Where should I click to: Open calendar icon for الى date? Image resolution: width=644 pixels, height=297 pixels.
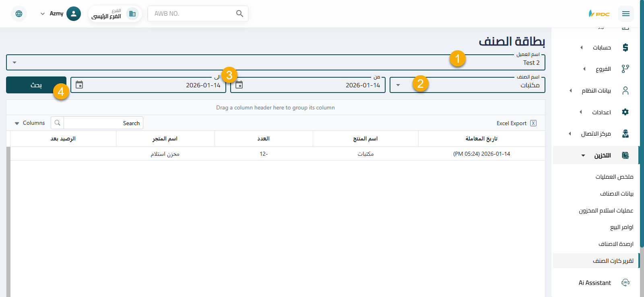tap(79, 85)
